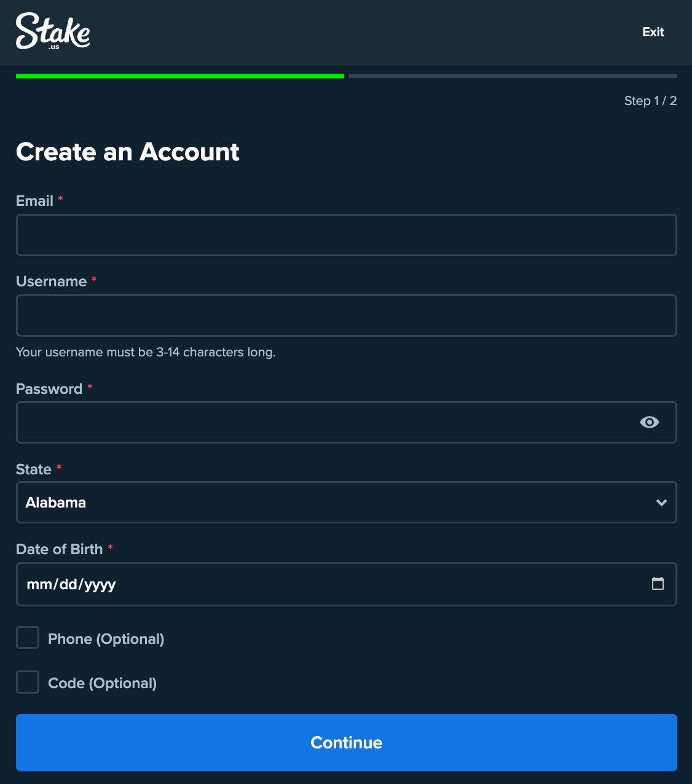Click the green progress bar segment
This screenshot has width=692, height=784.
tap(179, 76)
